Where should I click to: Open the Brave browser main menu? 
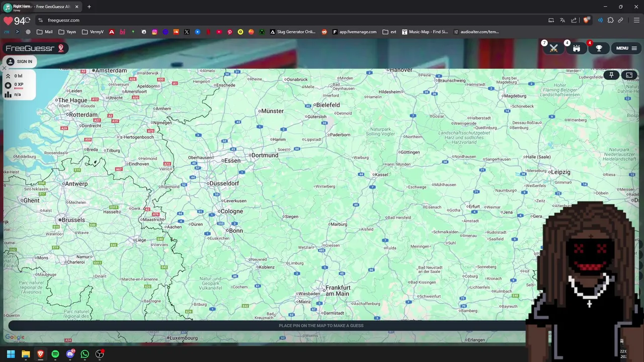(636, 20)
